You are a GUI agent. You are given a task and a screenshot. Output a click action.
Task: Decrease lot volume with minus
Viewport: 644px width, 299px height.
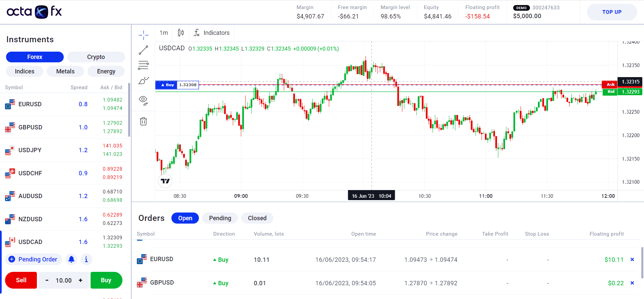[x=47, y=280]
